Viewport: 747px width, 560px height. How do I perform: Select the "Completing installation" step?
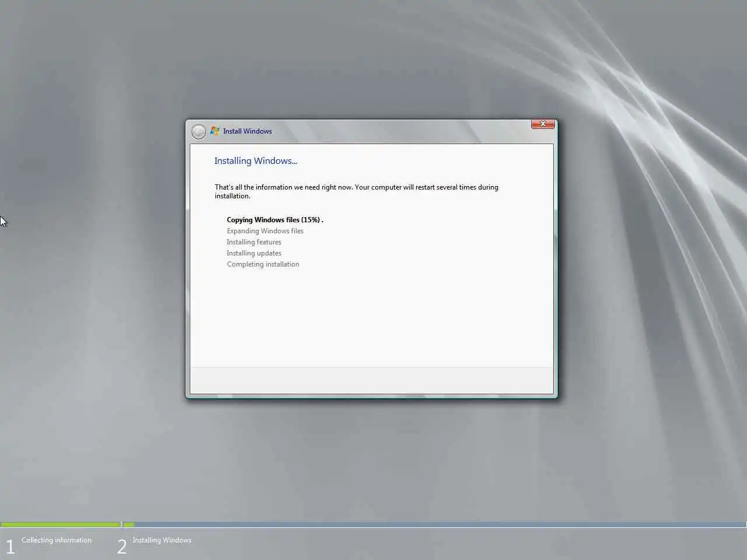(263, 264)
